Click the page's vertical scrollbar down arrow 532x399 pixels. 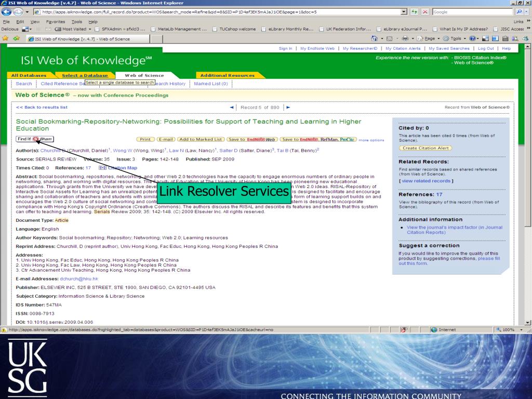pyautogui.click(x=528, y=323)
